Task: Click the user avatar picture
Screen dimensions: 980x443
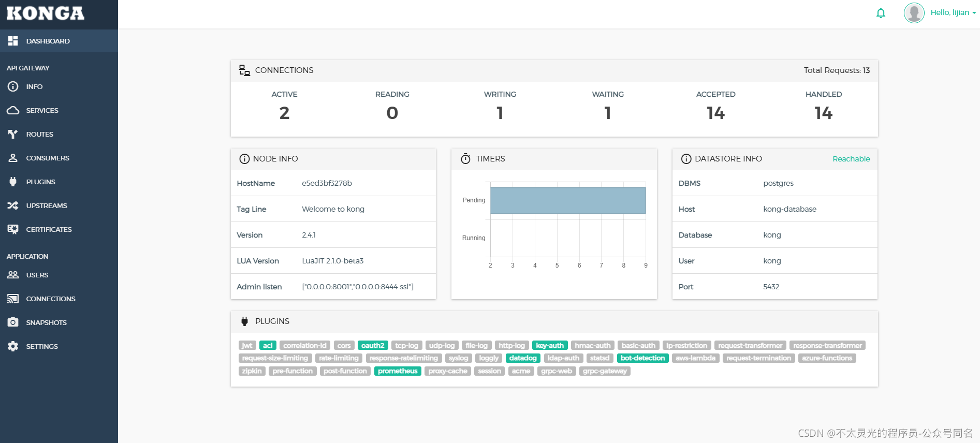Action: tap(914, 13)
